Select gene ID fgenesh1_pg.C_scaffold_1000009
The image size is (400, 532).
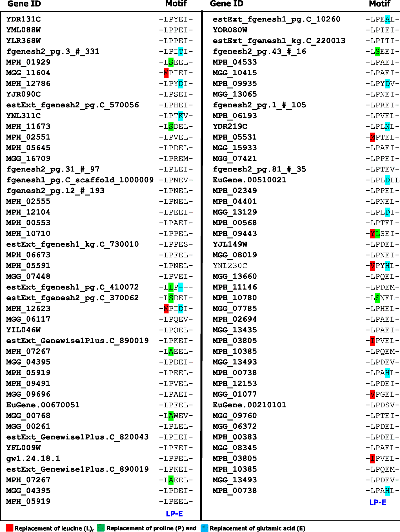(x=80, y=180)
